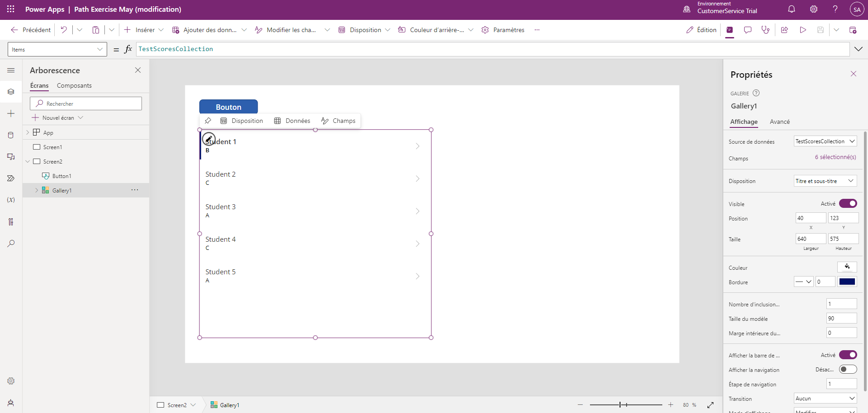Viewport: 868px width, 413px height.
Task: Click Champs in the gallery toolbar
Action: [338, 121]
